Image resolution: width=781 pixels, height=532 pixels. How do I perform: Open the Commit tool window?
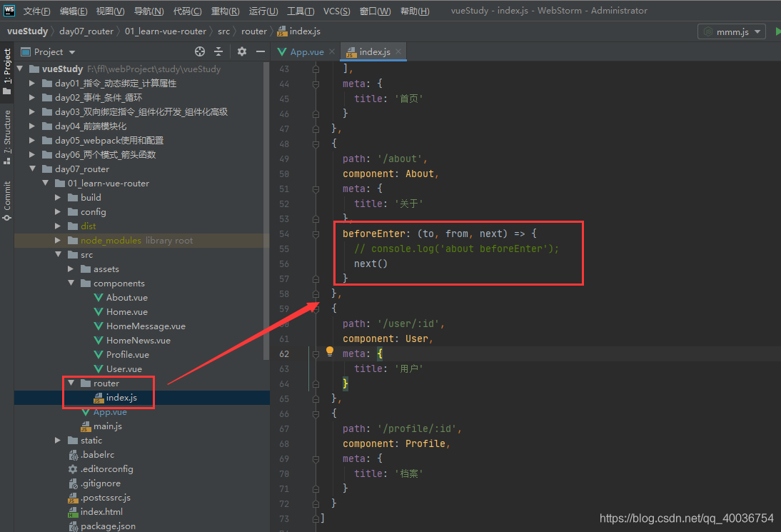(7, 200)
